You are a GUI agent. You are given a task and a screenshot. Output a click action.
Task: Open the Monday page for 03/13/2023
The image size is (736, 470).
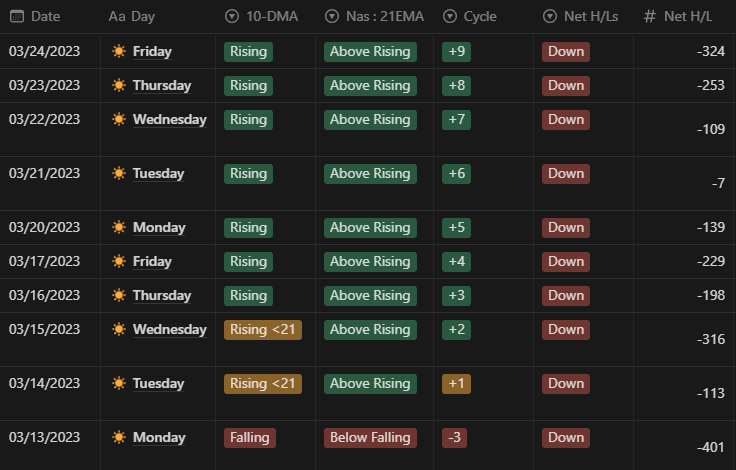pyautogui.click(x=159, y=438)
